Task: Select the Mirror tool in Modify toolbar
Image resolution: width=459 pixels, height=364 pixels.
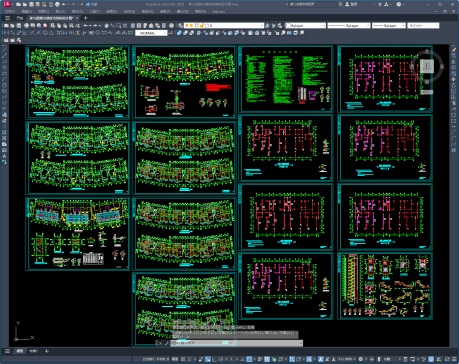Action: [x=454, y=61]
